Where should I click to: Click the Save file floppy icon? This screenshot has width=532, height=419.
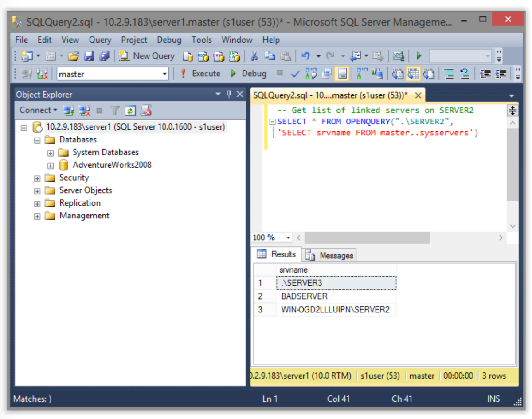coord(89,56)
